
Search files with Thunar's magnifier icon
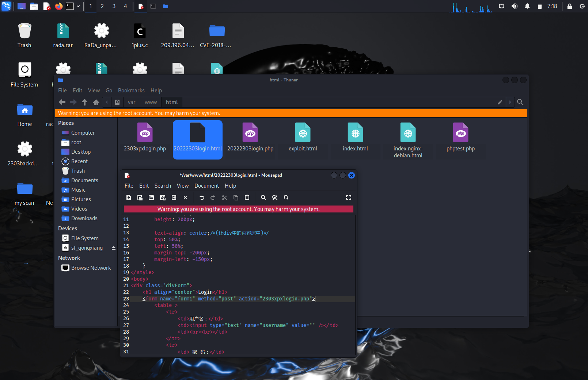click(x=520, y=102)
